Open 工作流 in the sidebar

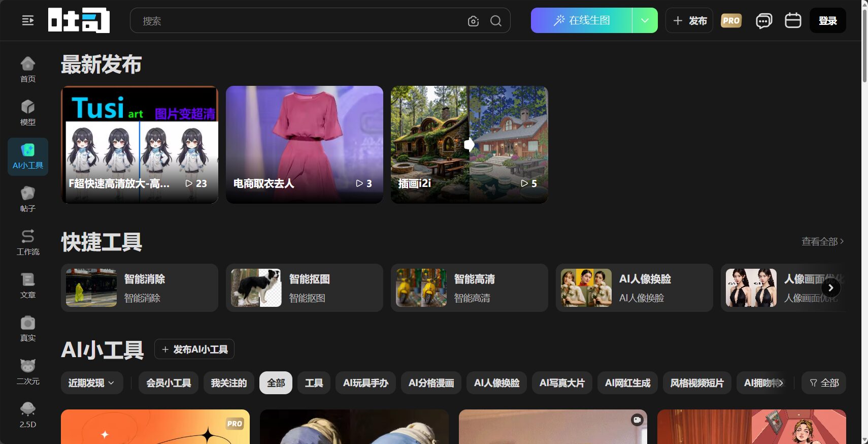pos(28,242)
